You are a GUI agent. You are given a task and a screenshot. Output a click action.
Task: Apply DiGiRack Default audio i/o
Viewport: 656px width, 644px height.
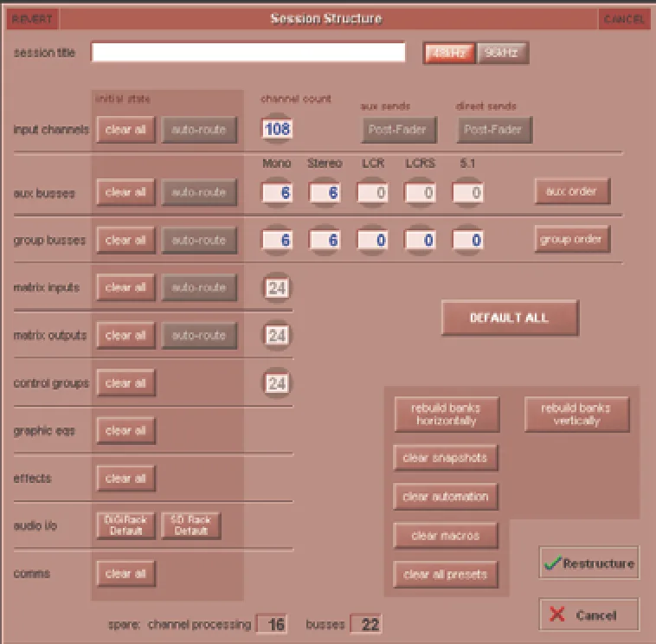pyautogui.click(x=125, y=525)
